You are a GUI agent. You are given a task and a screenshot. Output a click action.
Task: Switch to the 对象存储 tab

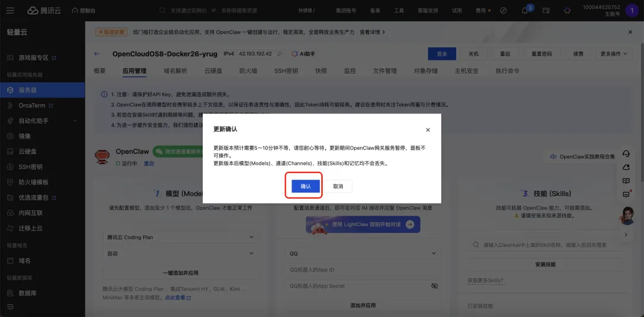(x=426, y=70)
